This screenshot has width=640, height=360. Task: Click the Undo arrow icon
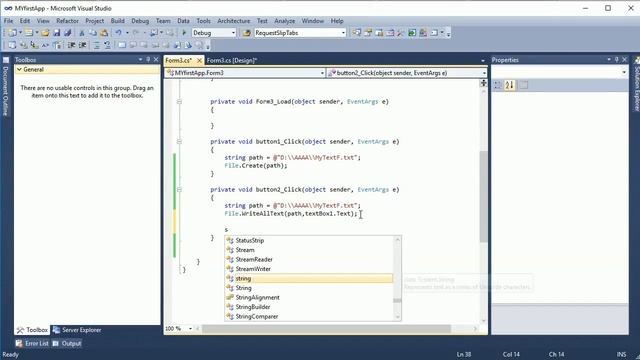pyautogui.click(x=118, y=33)
